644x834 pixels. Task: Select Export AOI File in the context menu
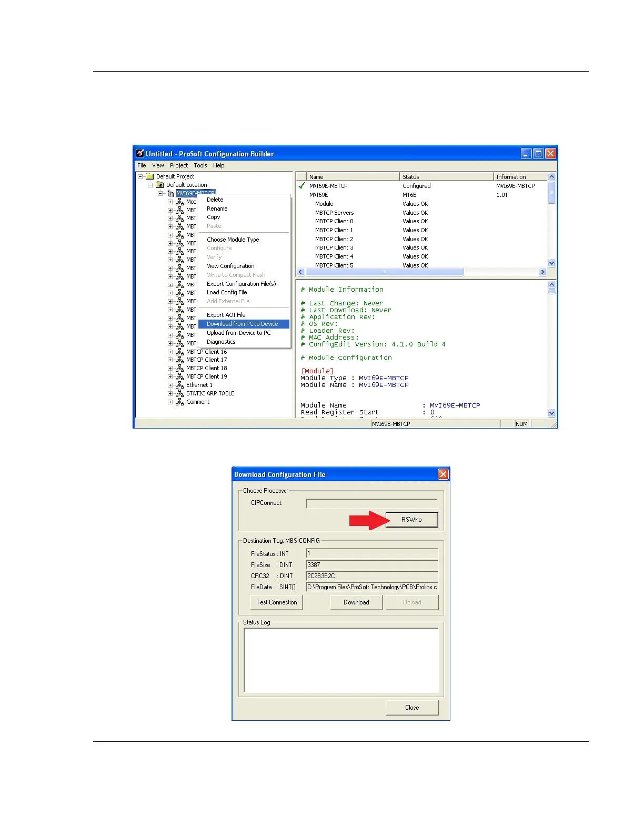[x=244, y=315]
